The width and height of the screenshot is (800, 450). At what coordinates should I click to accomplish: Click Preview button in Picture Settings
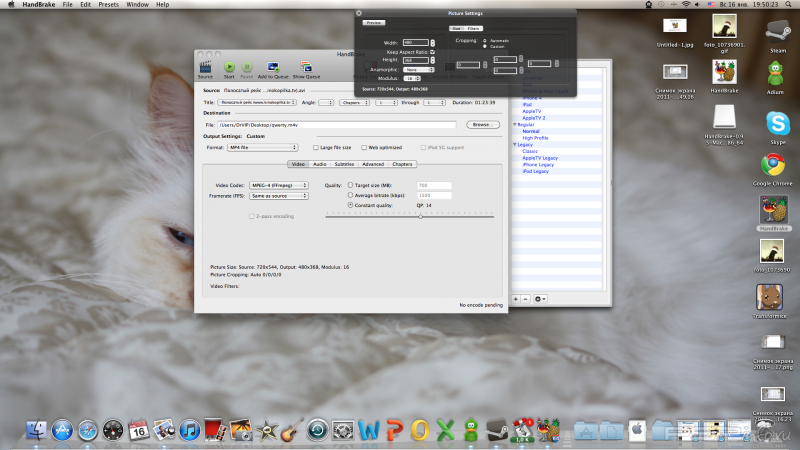pos(374,21)
